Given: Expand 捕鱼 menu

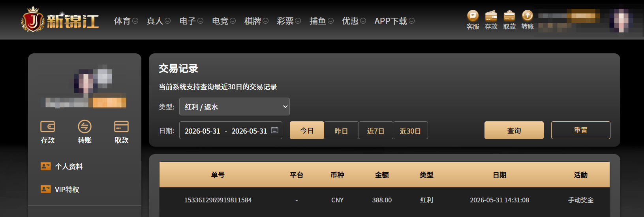Looking at the screenshot, I should [x=321, y=21].
